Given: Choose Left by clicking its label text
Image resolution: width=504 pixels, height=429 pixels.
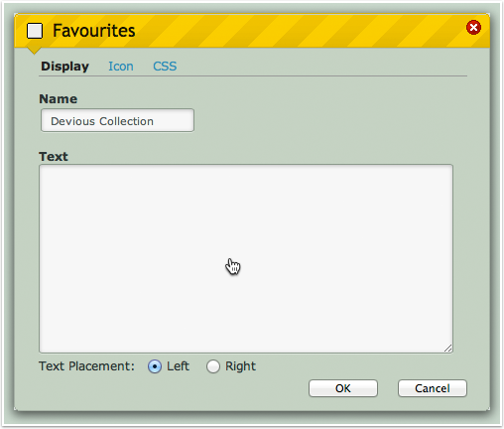Looking at the screenshot, I should tap(178, 366).
